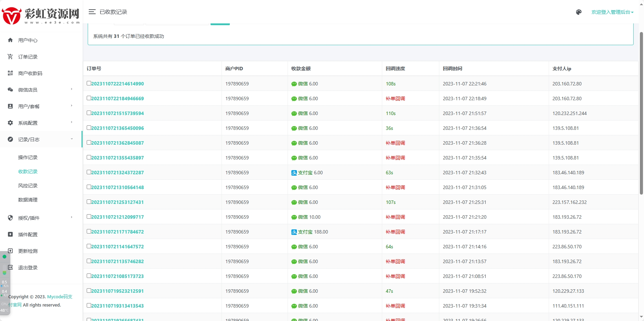644x321 pixels.
Task: Click the 彩虹资源网 logo
Action: [x=41, y=15]
